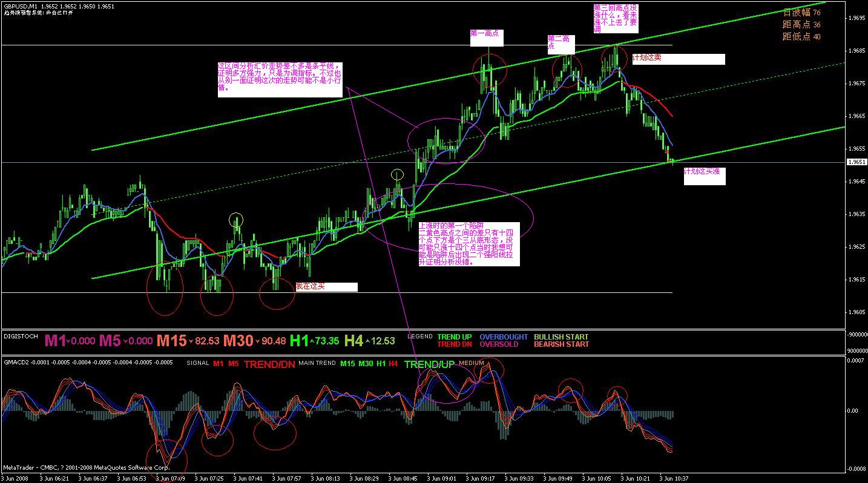Click the DIGISTOCH indicator name
Image resolution: width=868 pixels, height=483 pixels.
pyautogui.click(x=21, y=336)
